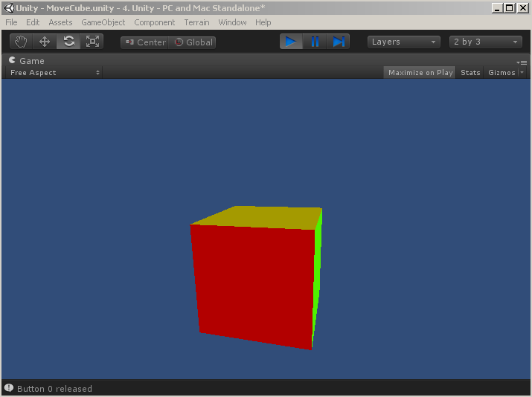The width and height of the screenshot is (532, 397).
Task: Open the 2 by 3 layout dropdown
Action: 485,42
